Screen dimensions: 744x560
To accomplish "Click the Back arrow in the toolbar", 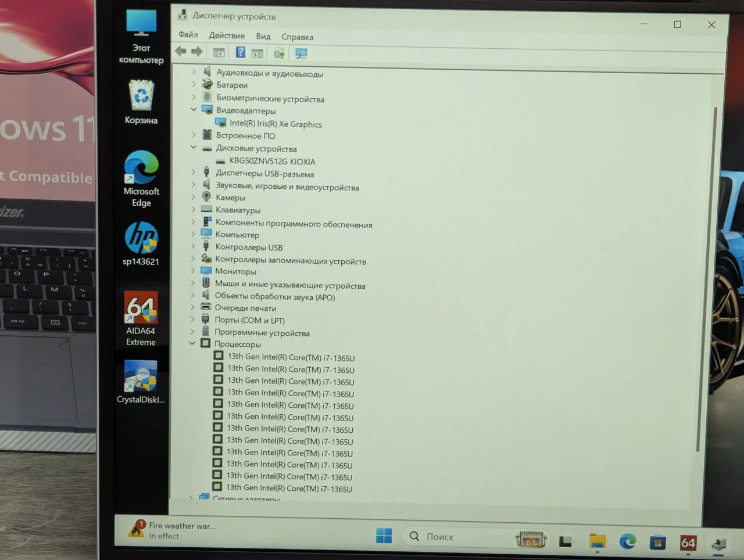I will (181, 52).
